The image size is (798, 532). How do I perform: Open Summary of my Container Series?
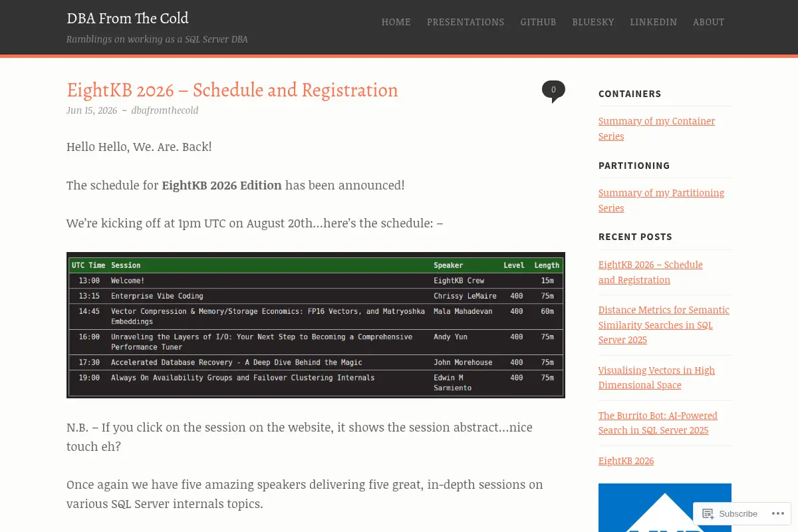point(656,128)
